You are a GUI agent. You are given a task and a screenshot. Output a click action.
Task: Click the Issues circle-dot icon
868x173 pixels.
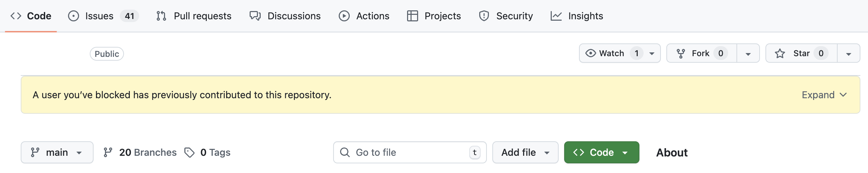click(74, 16)
